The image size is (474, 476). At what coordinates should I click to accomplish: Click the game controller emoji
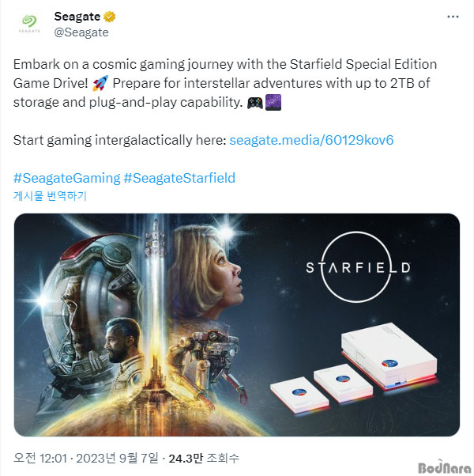[x=254, y=103]
